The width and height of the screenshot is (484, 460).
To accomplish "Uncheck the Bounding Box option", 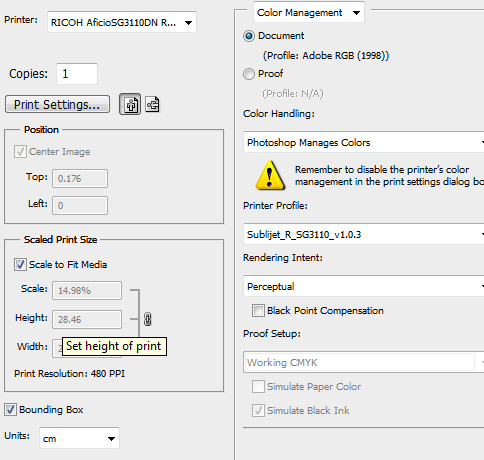I will point(10,409).
